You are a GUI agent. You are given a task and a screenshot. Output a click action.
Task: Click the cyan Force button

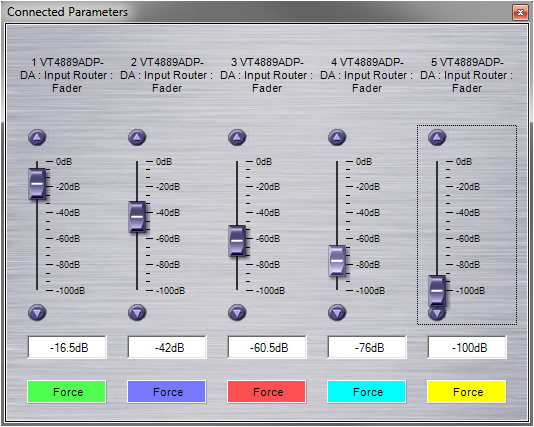(367, 392)
